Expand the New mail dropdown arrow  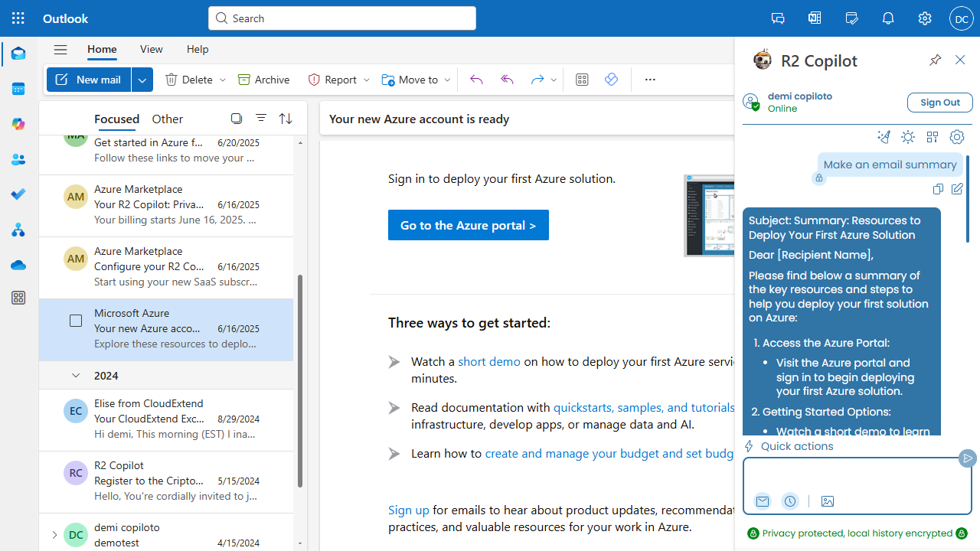142,80
